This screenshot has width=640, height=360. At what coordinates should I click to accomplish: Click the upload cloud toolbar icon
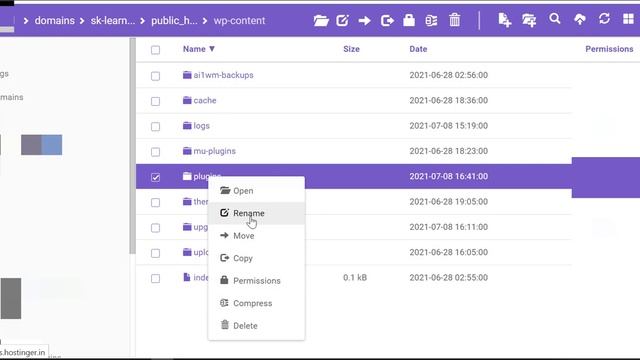pos(580,19)
